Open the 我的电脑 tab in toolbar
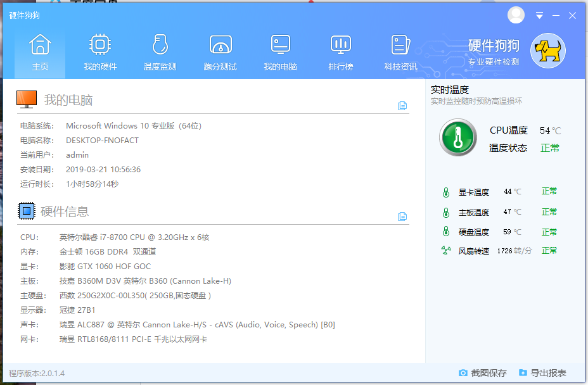The height and width of the screenshot is (385, 588). pyautogui.click(x=281, y=53)
